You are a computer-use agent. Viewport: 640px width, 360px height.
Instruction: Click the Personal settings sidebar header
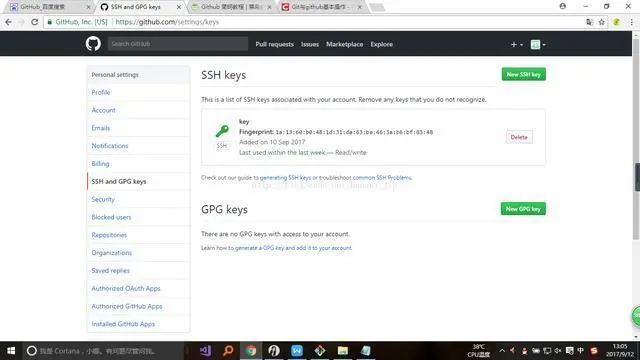click(x=138, y=75)
